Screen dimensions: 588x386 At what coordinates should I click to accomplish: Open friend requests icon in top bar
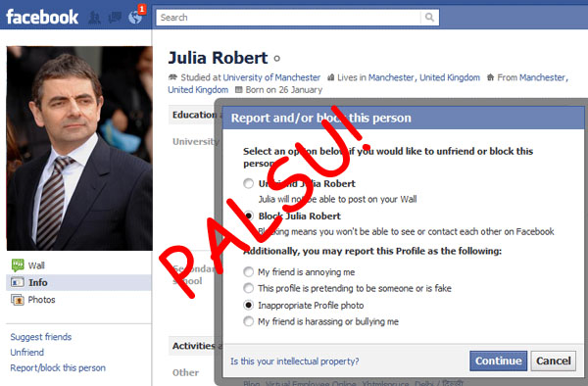pos(94,18)
